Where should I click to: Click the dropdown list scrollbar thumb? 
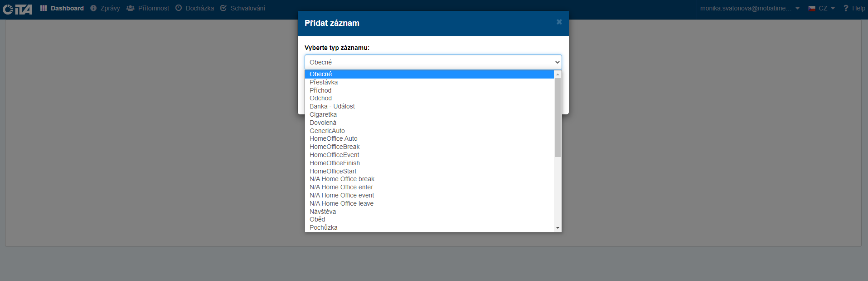tap(558, 117)
